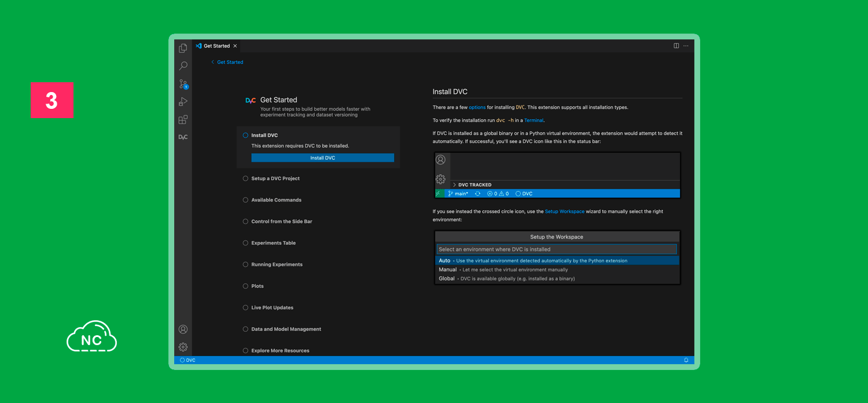The image size is (868, 403).
Task: Click the DVC indicator in the bottom status bar
Action: pos(187,360)
